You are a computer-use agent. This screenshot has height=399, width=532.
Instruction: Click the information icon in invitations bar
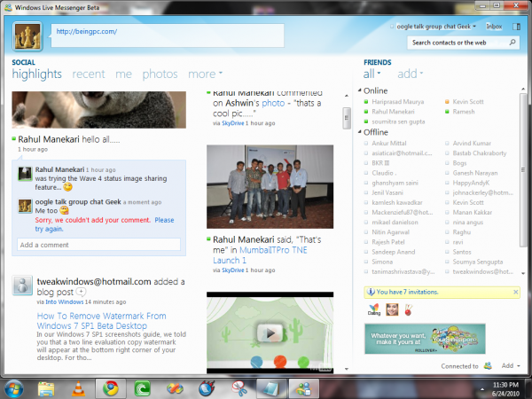pyautogui.click(x=371, y=292)
